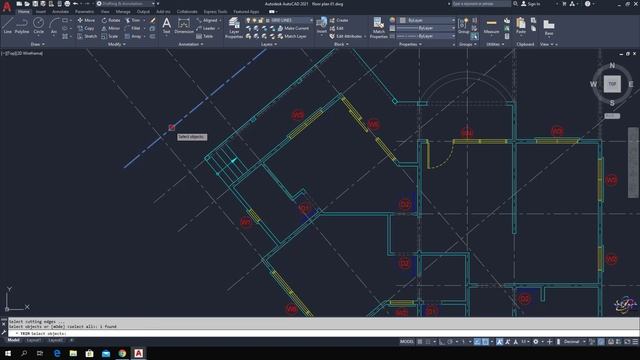This screenshot has width=640, height=360.
Task: Click the Stretch tool
Action: (87, 36)
